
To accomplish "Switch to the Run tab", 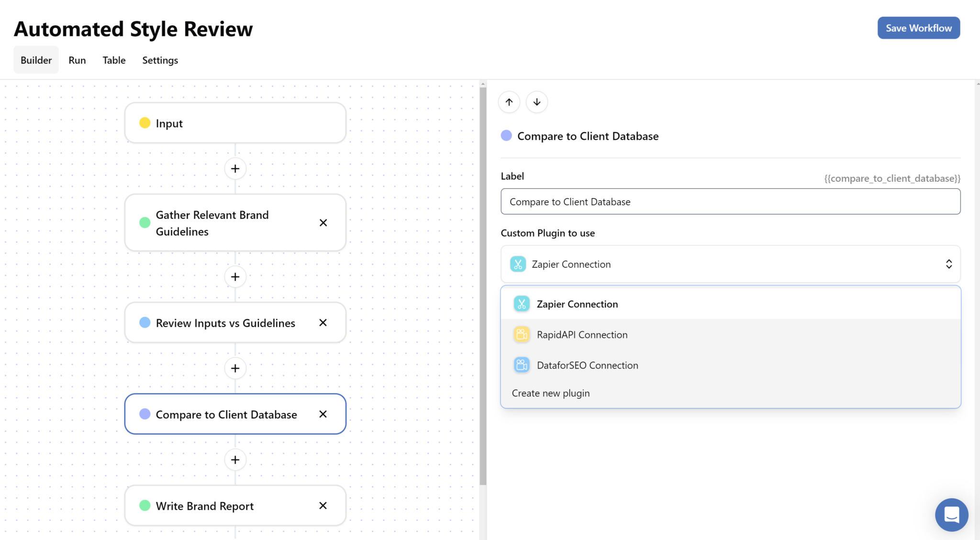I will (77, 60).
